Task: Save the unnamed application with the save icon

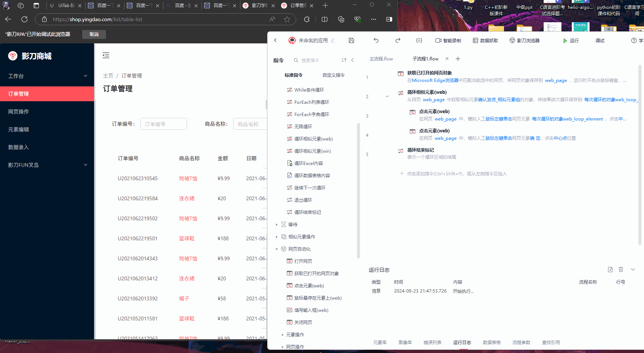Action: pos(351,40)
